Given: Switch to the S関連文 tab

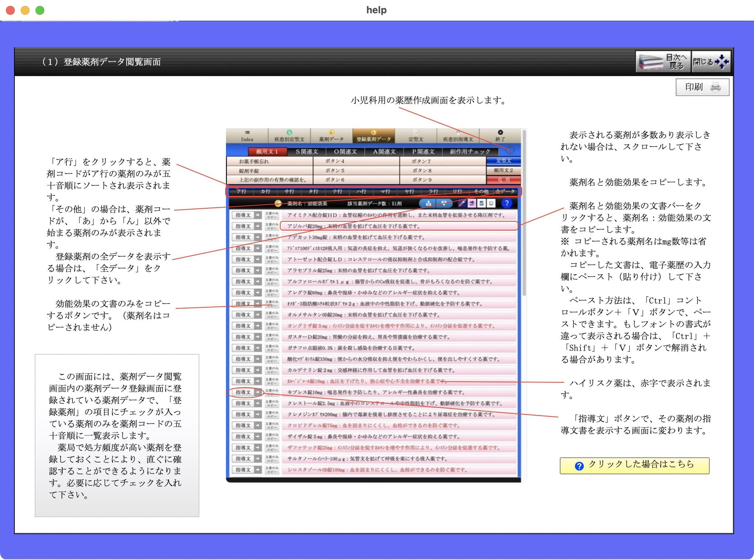Looking at the screenshot, I should tap(307, 151).
